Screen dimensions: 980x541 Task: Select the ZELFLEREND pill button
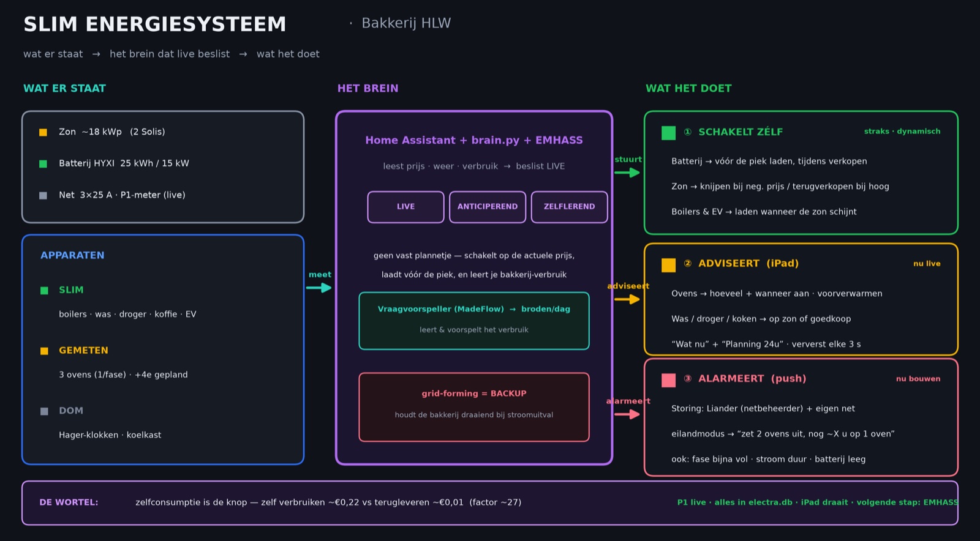pyautogui.click(x=570, y=207)
